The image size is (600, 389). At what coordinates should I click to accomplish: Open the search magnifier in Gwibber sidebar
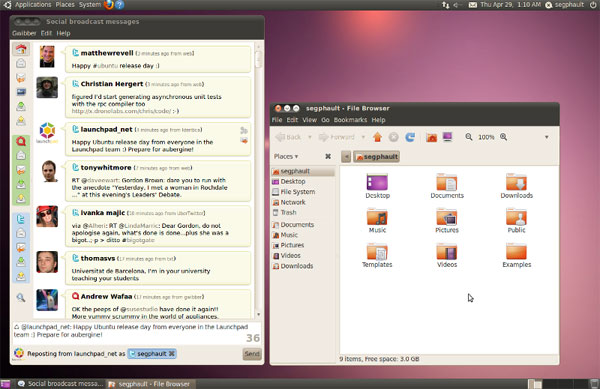pyautogui.click(x=21, y=298)
